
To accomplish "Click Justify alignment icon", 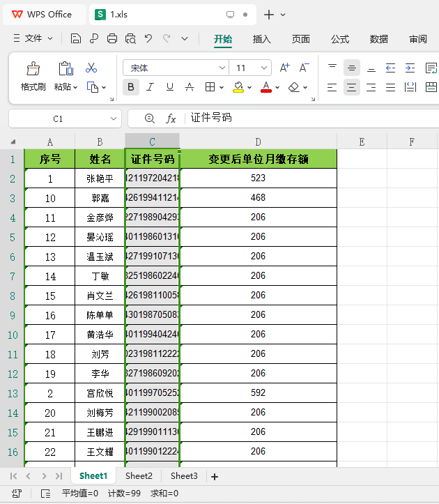I will point(390,87).
